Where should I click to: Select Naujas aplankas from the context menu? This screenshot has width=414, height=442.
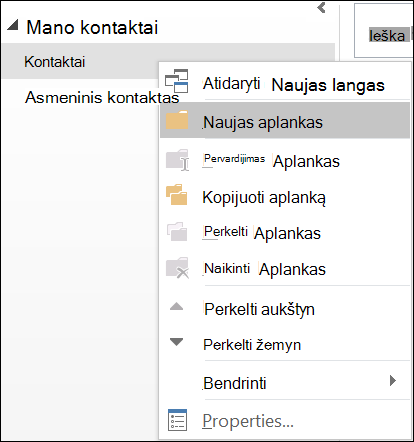coord(285,120)
